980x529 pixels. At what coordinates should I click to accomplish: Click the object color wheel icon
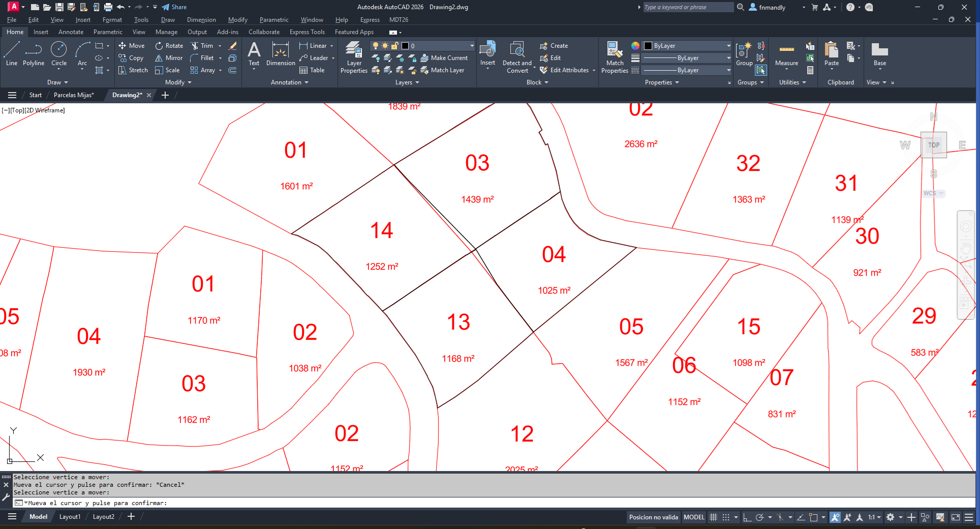point(635,46)
